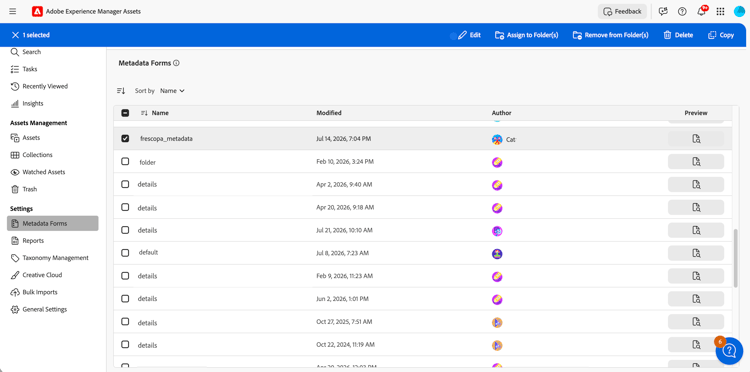This screenshot has width=750, height=372.
Task: Select Metadata Forms in the sidebar
Action: click(x=53, y=223)
